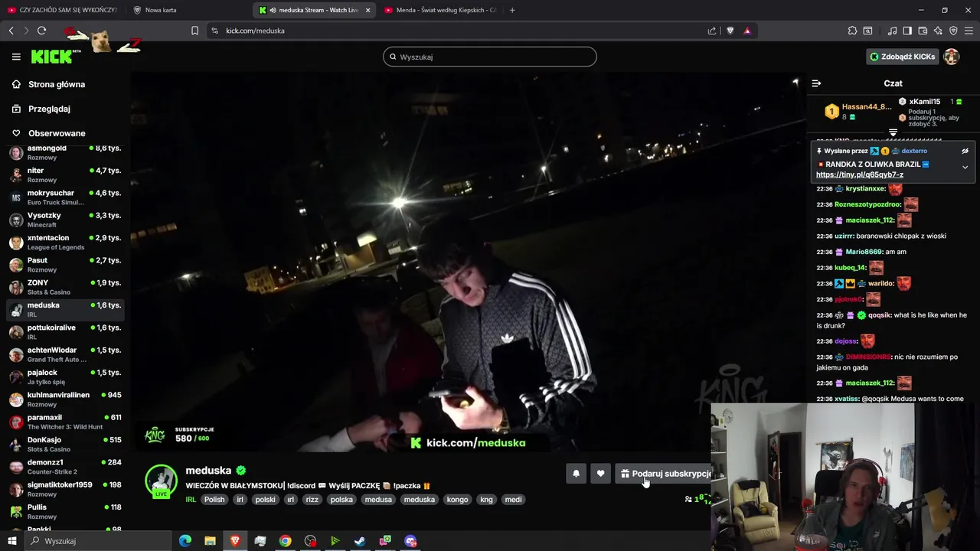This screenshot has height=551, width=980.
Task: Click the Wyszukaj search field on Kick
Action: click(x=490, y=57)
